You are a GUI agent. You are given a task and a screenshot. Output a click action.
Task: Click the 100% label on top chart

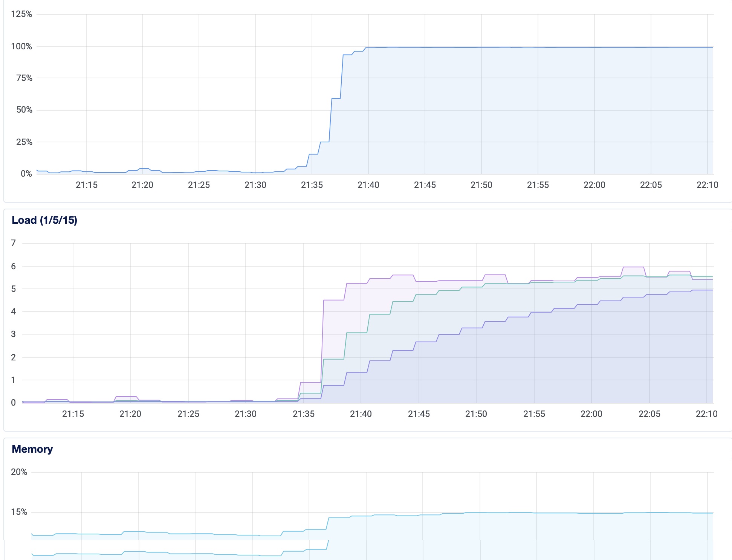coord(21,46)
